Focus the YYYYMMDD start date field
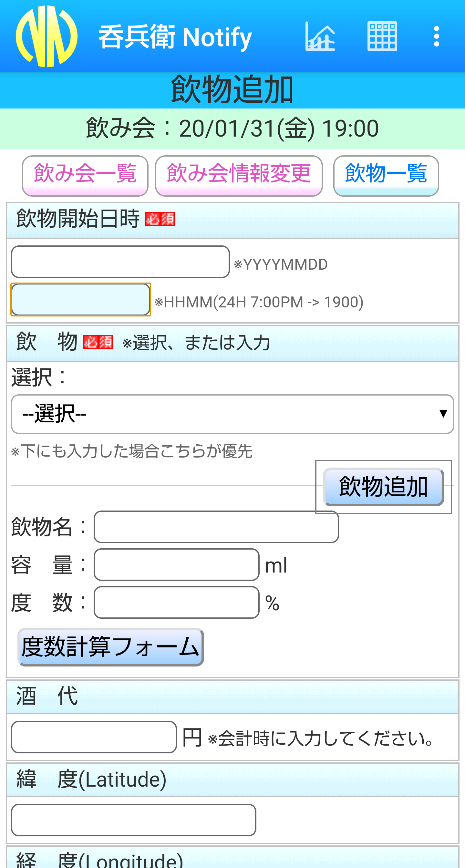This screenshot has height=868, width=465. pyautogui.click(x=120, y=262)
